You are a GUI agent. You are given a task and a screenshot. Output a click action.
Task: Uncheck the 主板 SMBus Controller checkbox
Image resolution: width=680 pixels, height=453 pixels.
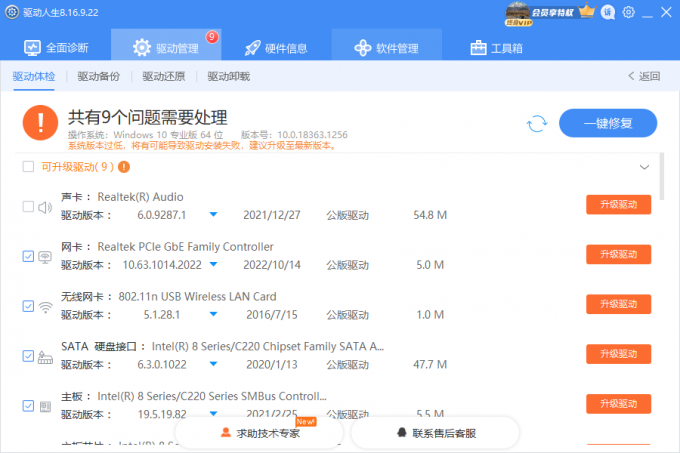tap(28, 406)
